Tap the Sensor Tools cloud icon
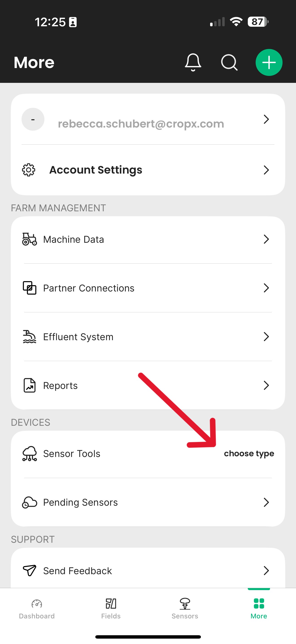296x644 pixels. [29, 454]
